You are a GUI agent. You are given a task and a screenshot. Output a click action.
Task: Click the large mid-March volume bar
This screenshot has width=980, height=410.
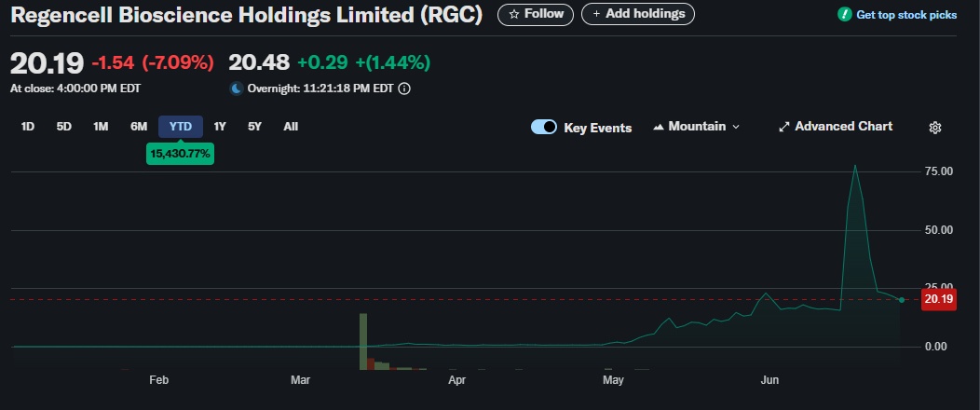(x=363, y=341)
